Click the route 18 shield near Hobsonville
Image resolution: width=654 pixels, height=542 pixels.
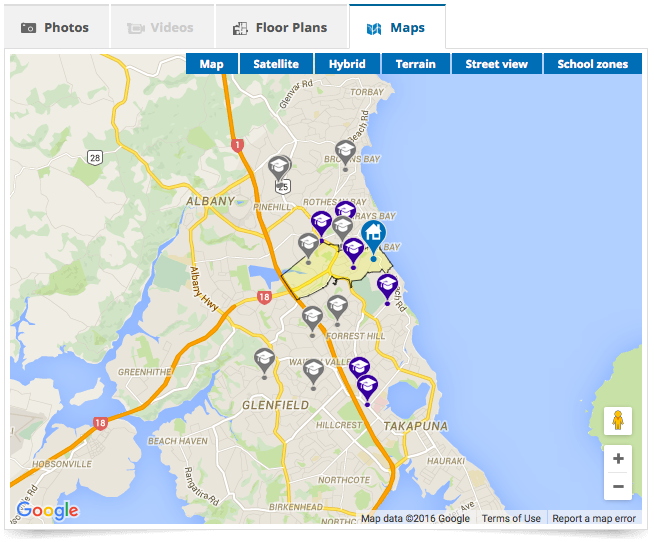click(100, 423)
